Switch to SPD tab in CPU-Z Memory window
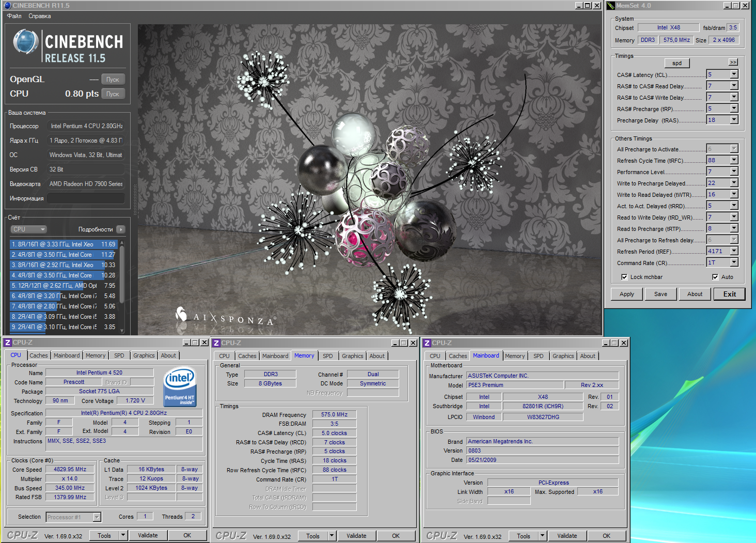756x543 pixels. pos(327,356)
